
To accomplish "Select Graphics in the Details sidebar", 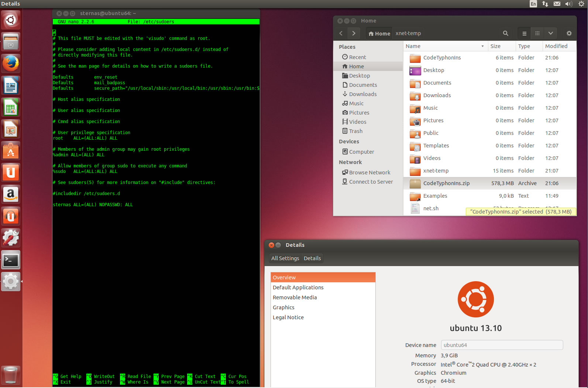I will pos(283,307).
